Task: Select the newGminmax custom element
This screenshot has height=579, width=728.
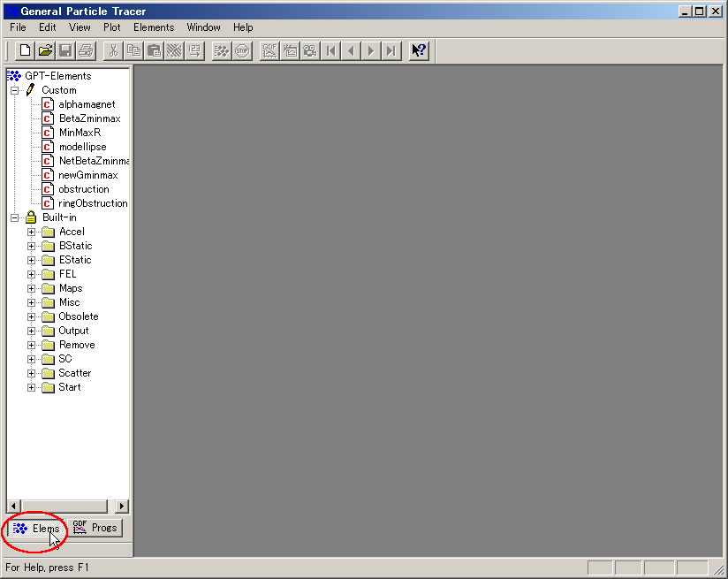Action: click(x=88, y=175)
